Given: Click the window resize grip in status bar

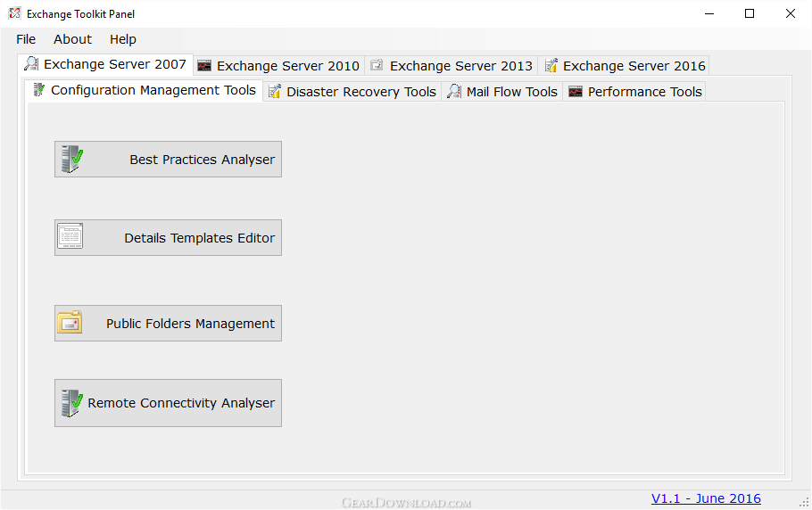Looking at the screenshot, I should click(805, 502).
